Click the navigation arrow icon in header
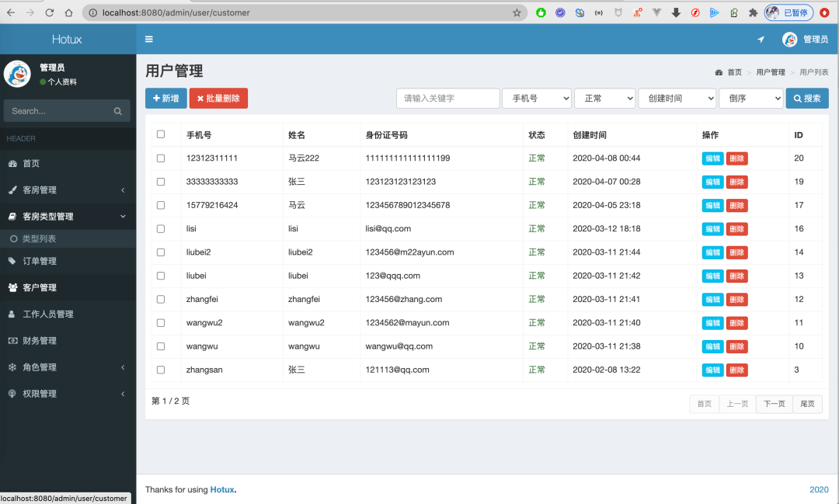The image size is (839, 504). pyautogui.click(x=761, y=40)
